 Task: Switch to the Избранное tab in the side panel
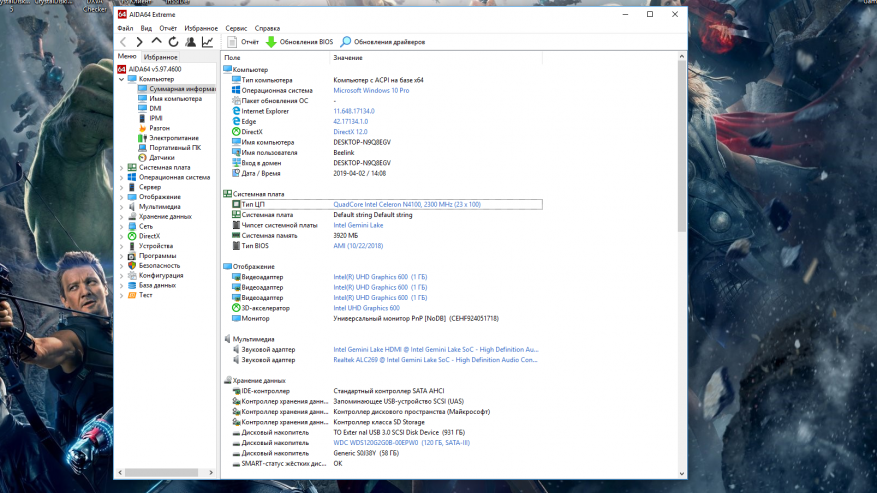161,57
